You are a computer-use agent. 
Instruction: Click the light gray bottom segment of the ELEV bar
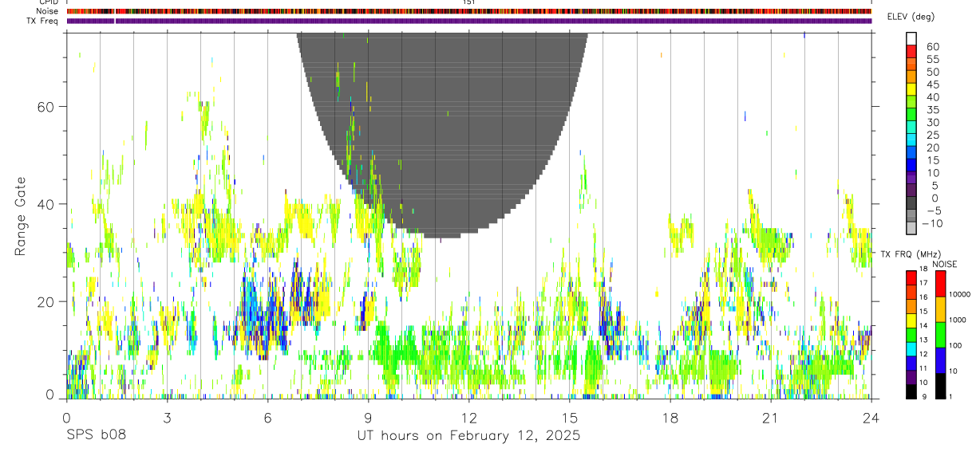pos(912,230)
